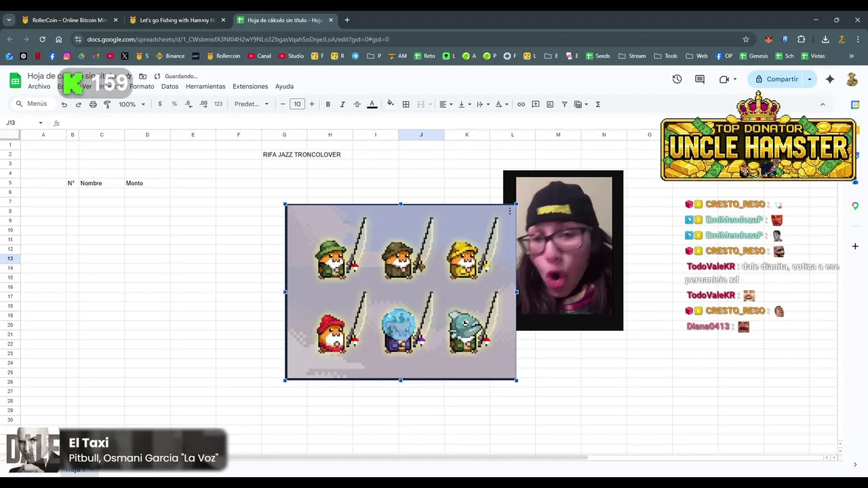This screenshot has height=488, width=868.
Task: Open the Extensiones menu
Action: (250, 87)
